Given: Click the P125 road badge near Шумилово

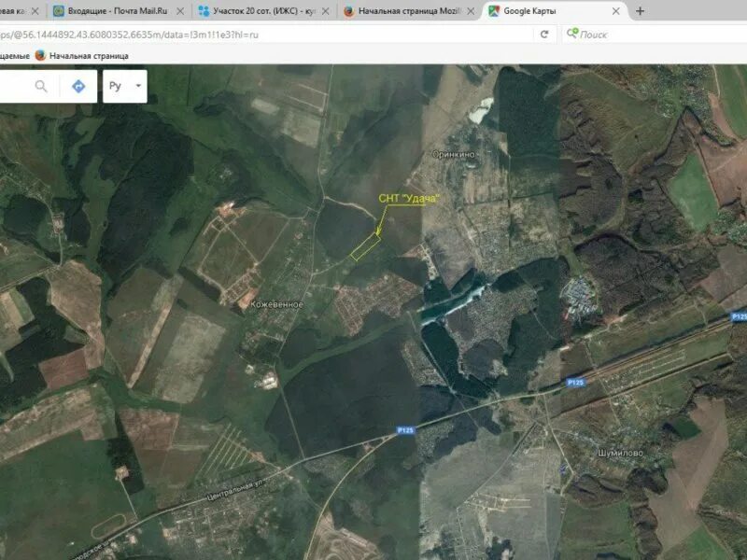Looking at the screenshot, I should pos(575,383).
